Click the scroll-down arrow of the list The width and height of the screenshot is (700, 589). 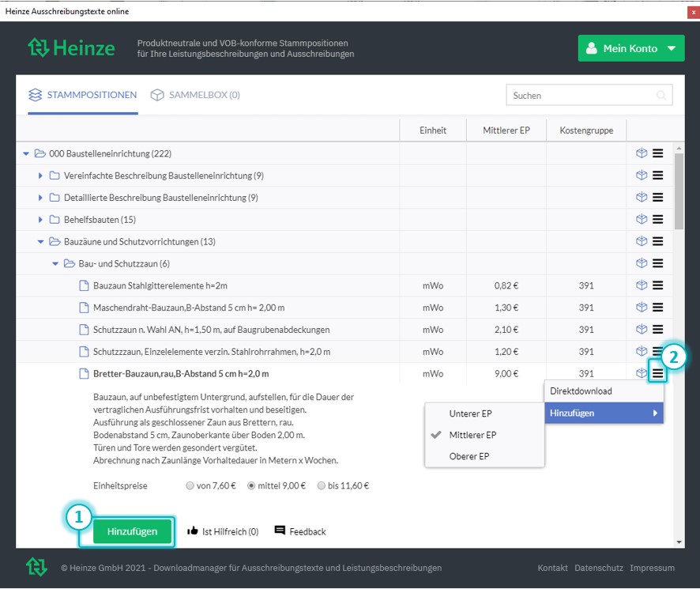click(679, 542)
